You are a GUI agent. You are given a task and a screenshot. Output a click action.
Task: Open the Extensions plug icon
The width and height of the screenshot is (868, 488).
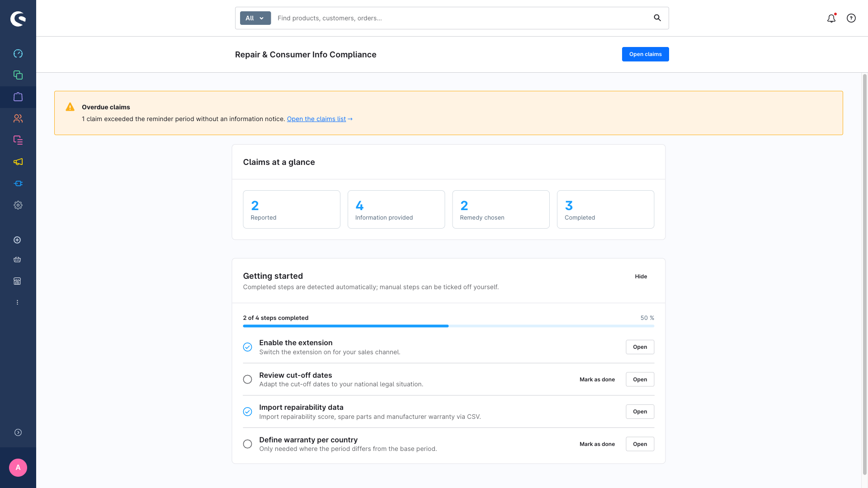tap(18, 183)
